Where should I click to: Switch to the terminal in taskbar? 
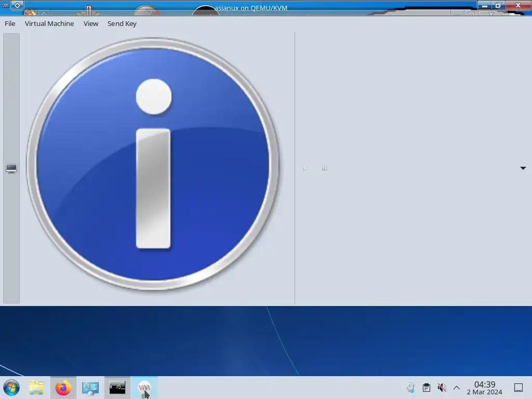pos(117,388)
